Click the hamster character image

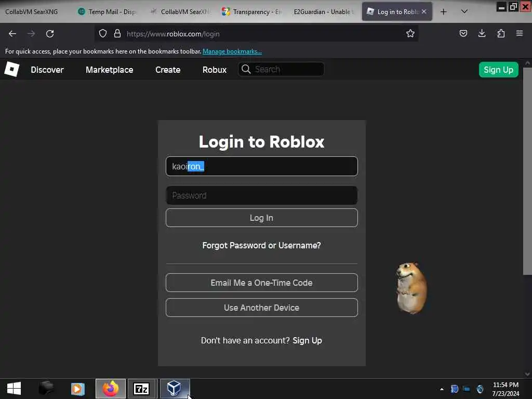click(x=411, y=288)
